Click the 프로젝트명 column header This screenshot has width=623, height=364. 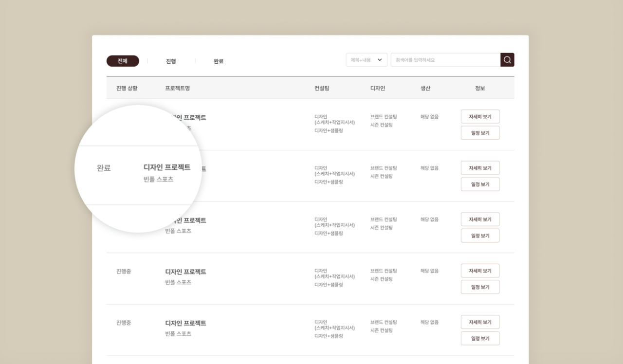[x=177, y=88]
